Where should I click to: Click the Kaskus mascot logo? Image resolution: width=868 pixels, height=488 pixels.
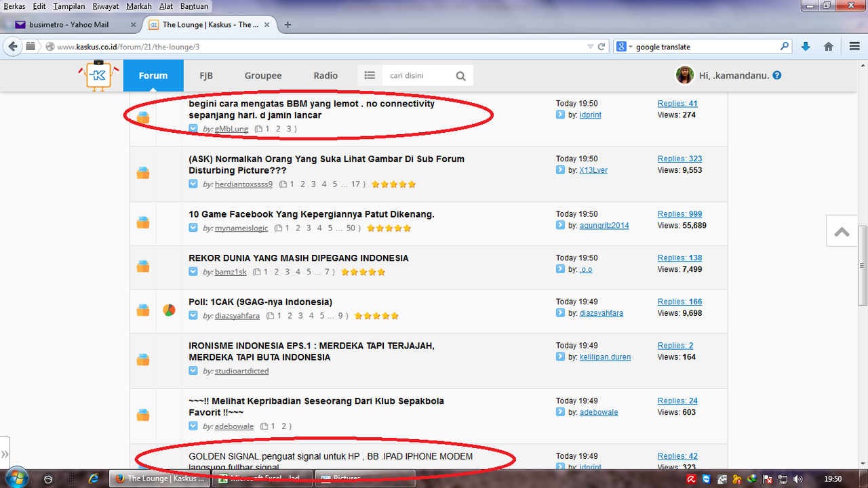98,76
